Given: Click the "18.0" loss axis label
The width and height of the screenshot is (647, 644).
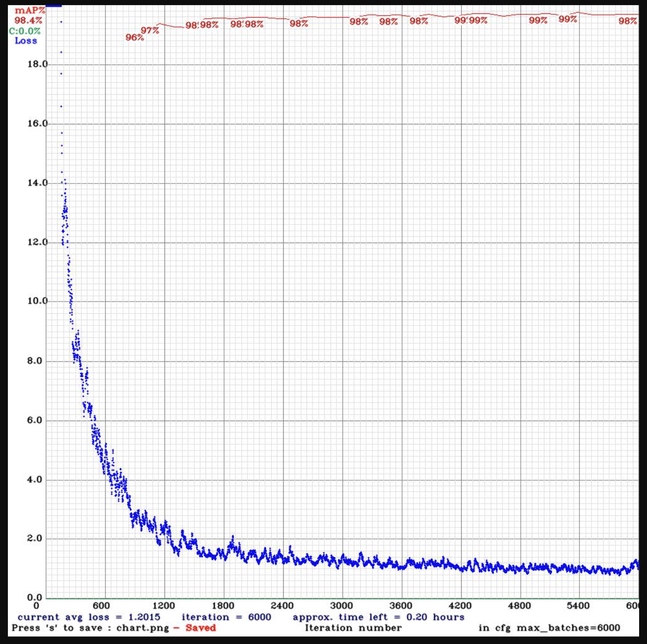Looking at the screenshot, I should (37, 64).
